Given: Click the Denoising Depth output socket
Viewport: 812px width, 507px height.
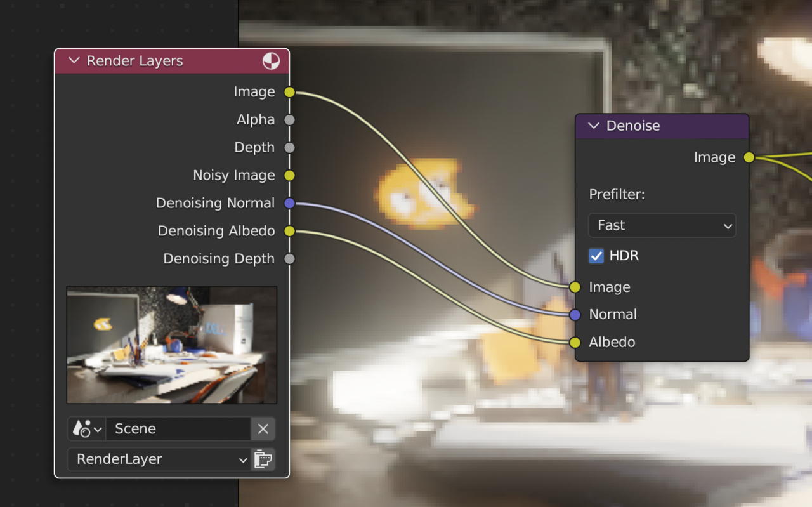Looking at the screenshot, I should (x=289, y=259).
